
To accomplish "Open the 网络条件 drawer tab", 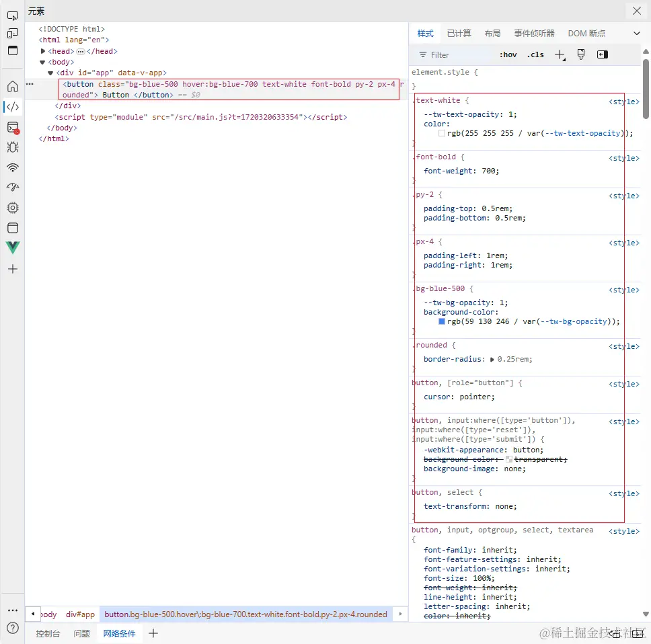I will pyautogui.click(x=120, y=634).
